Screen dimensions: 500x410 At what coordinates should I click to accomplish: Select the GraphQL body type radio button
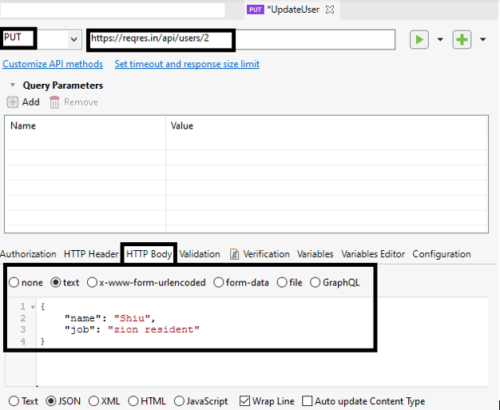pyautogui.click(x=315, y=282)
